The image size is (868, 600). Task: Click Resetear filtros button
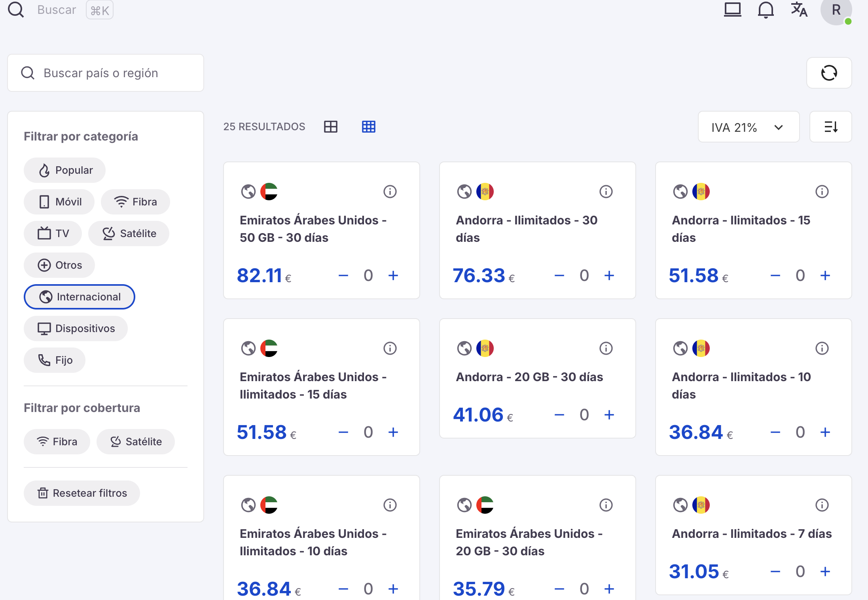coord(82,493)
